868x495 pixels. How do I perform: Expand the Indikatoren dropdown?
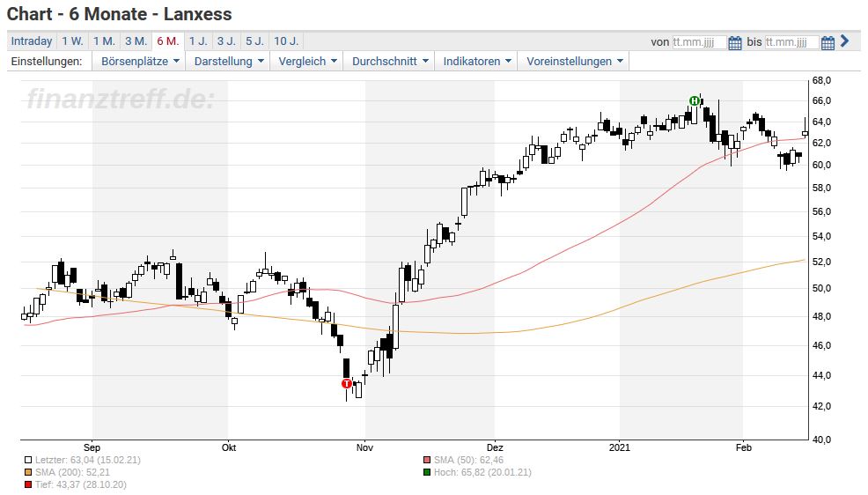click(476, 62)
